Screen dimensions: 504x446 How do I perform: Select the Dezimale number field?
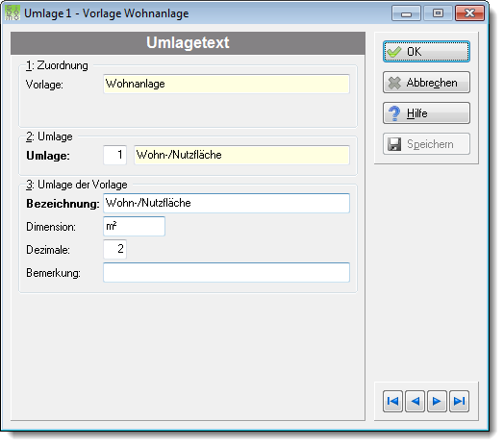[x=114, y=249]
